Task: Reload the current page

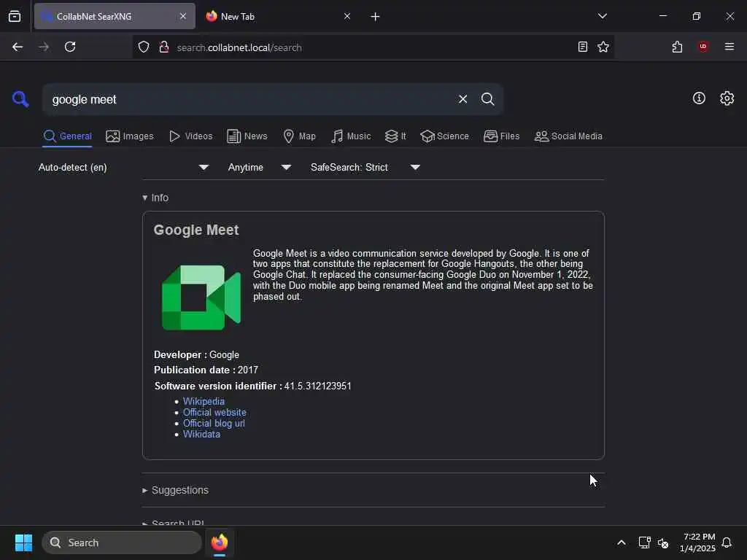Action: click(70, 47)
